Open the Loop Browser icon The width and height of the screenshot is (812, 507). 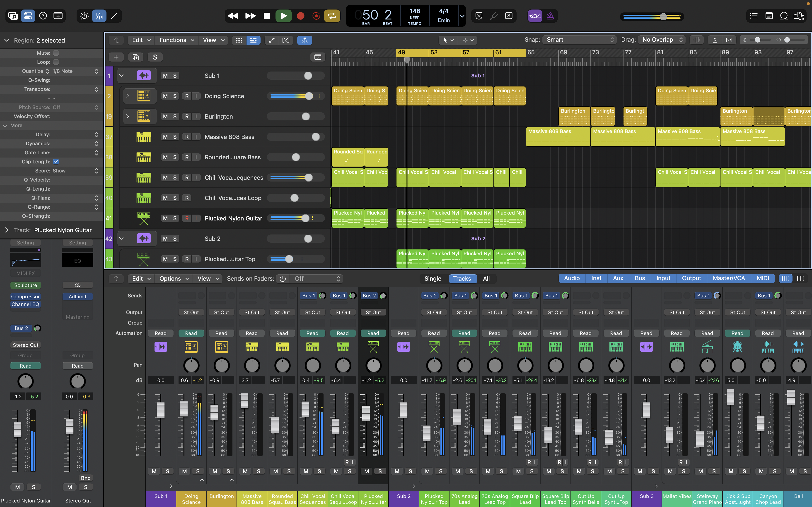tap(783, 16)
